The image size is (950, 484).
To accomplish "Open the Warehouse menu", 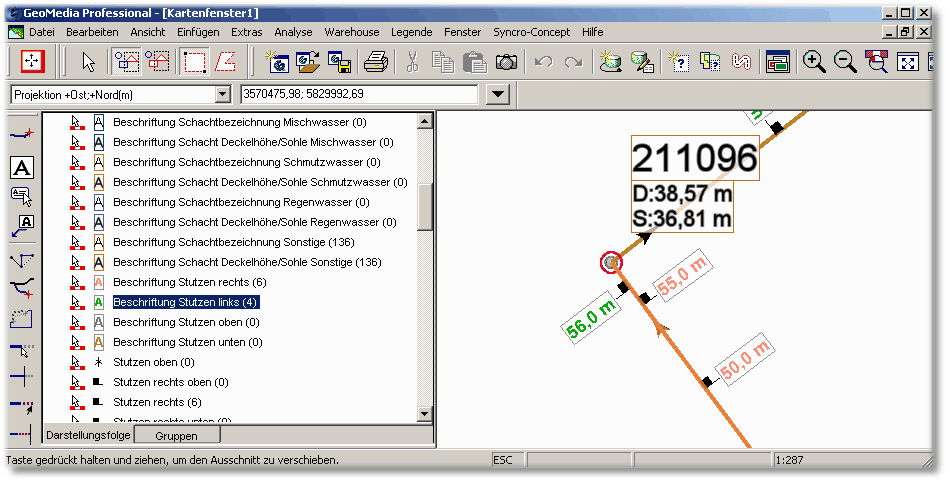I will [351, 32].
